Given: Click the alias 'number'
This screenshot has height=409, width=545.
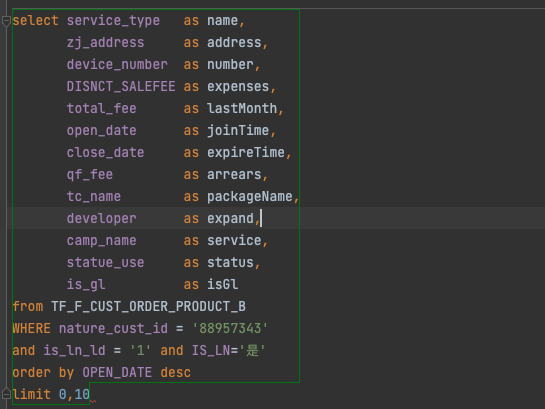Looking at the screenshot, I should pyautogui.click(x=230, y=65).
